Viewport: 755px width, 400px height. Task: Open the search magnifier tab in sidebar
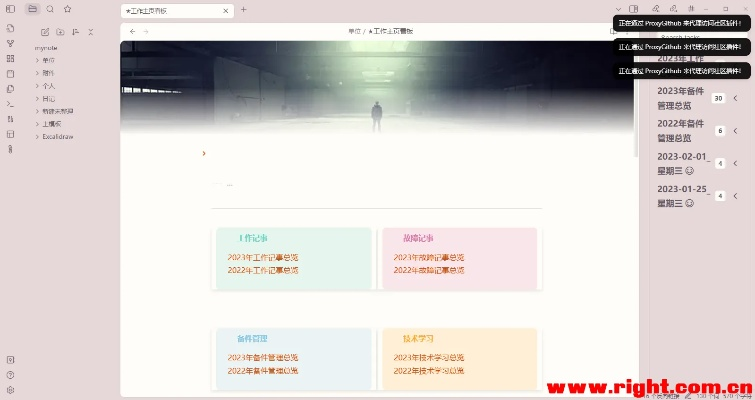[x=50, y=9]
